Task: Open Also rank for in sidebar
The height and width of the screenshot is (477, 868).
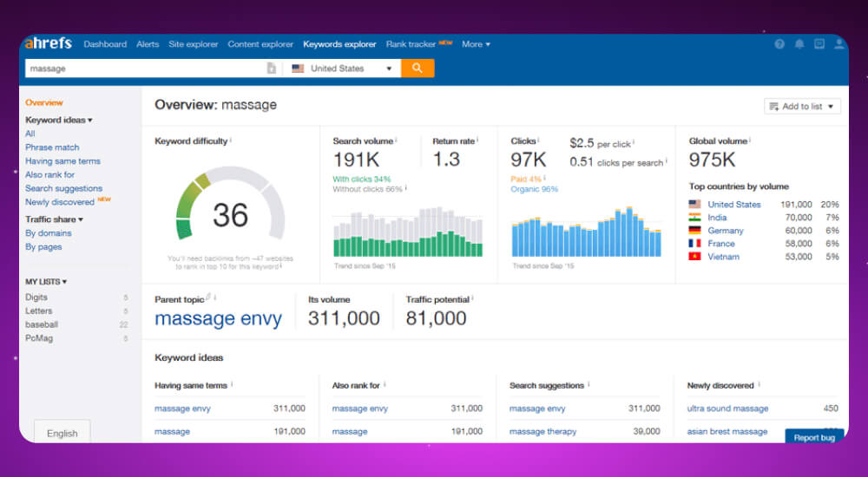Action: pyautogui.click(x=49, y=174)
